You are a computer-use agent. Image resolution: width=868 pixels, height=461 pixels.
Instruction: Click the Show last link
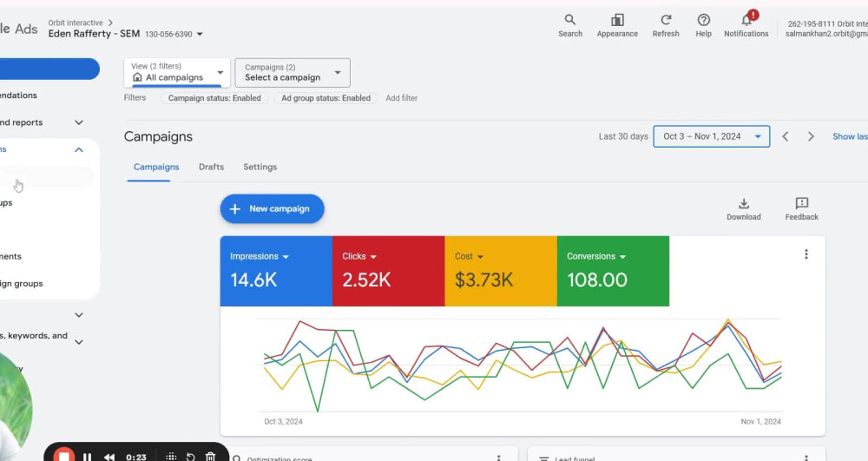pos(850,136)
